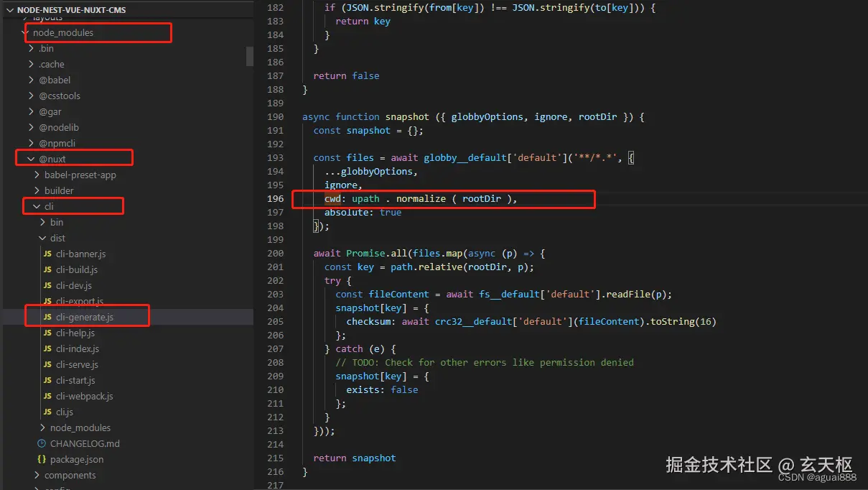Click 'return key' on line 183

pos(363,21)
